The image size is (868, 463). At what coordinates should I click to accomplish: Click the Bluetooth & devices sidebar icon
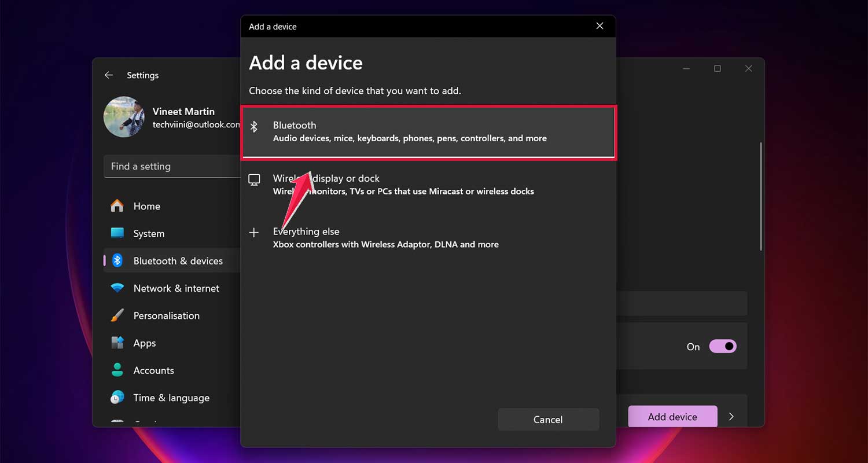(117, 260)
